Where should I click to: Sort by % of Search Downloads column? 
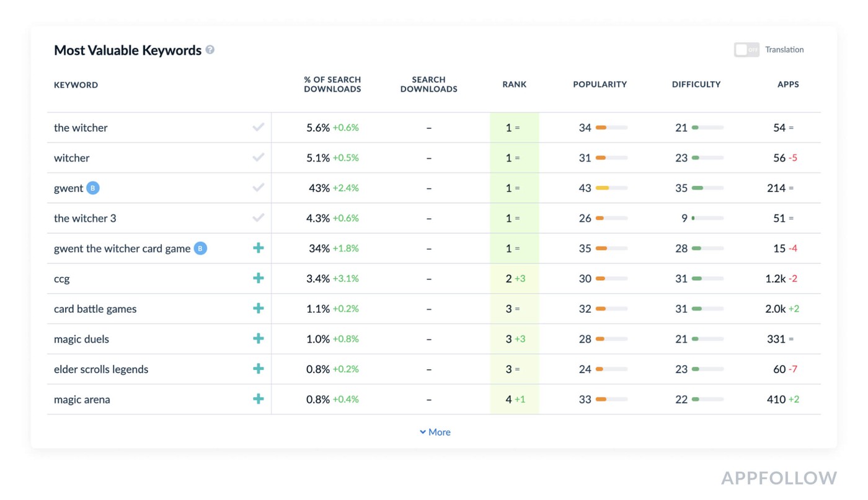click(332, 84)
